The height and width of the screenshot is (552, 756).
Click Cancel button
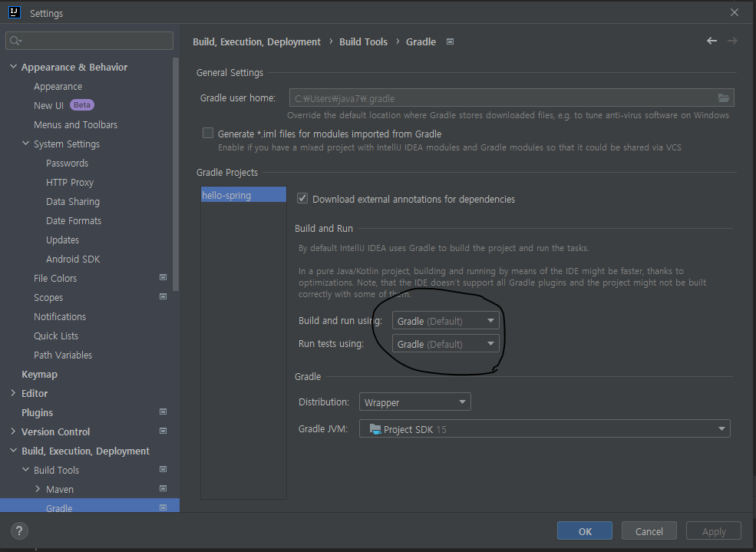649,531
